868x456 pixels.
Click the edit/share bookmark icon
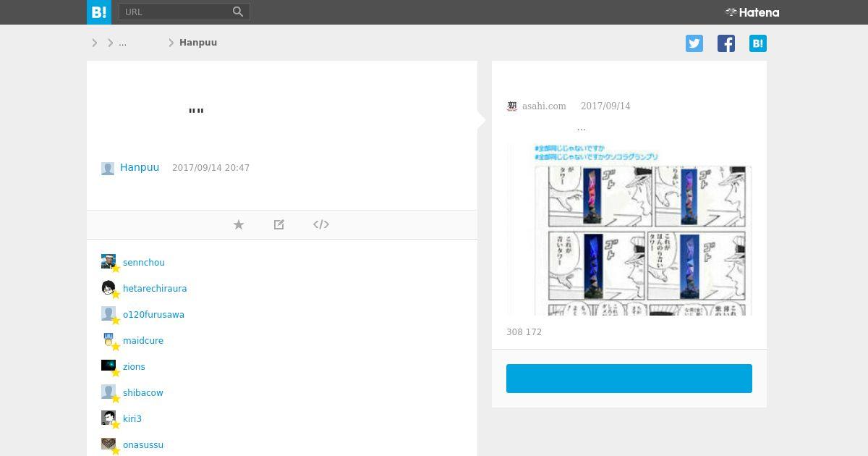point(279,224)
